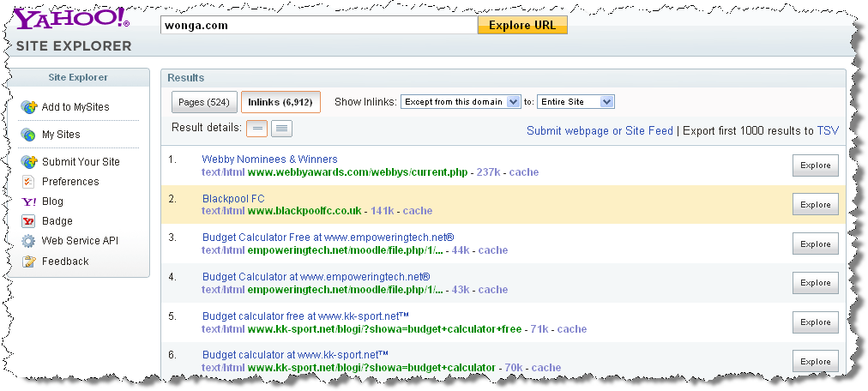This screenshot has width=868, height=391.
Task: Click the Web Service API gear icon
Action: [x=28, y=241]
